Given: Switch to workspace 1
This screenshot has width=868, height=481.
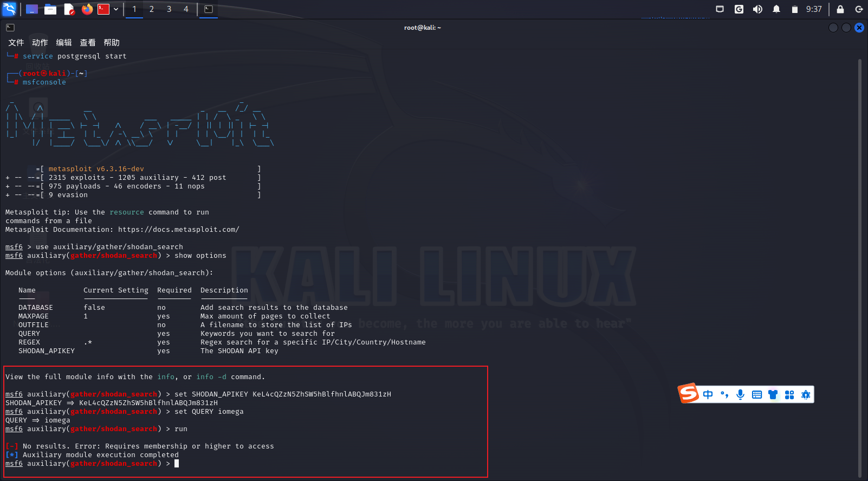Looking at the screenshot, I should coord(134,9).
